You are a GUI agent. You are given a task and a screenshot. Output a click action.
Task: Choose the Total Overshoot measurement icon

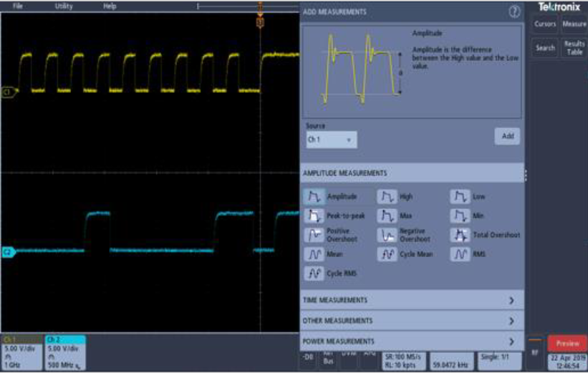pos(461,235)
